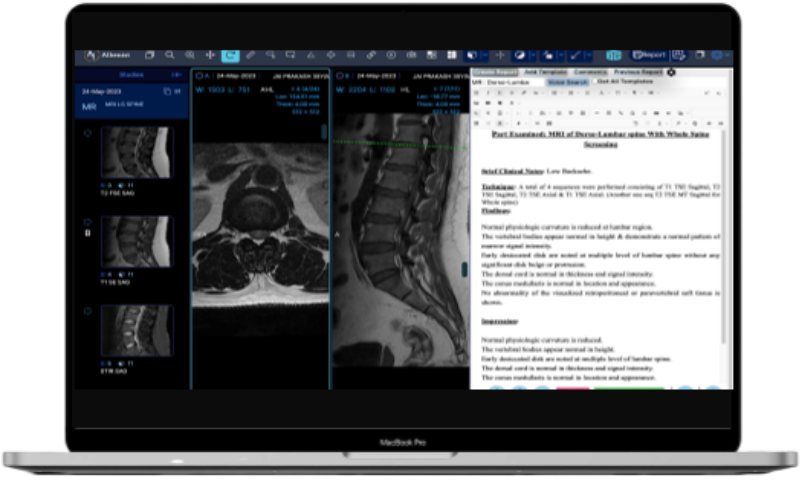The width and height of the screenshot is (804, 484).
Task: Select the triangle angle tool
Action: click(x=311, y=55)
